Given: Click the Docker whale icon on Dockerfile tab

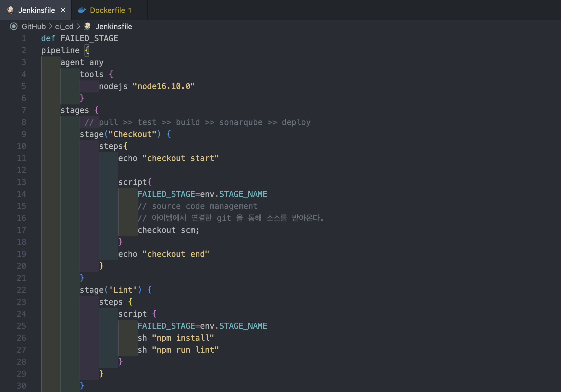Looking at the screenshot, I should (82, 10).
